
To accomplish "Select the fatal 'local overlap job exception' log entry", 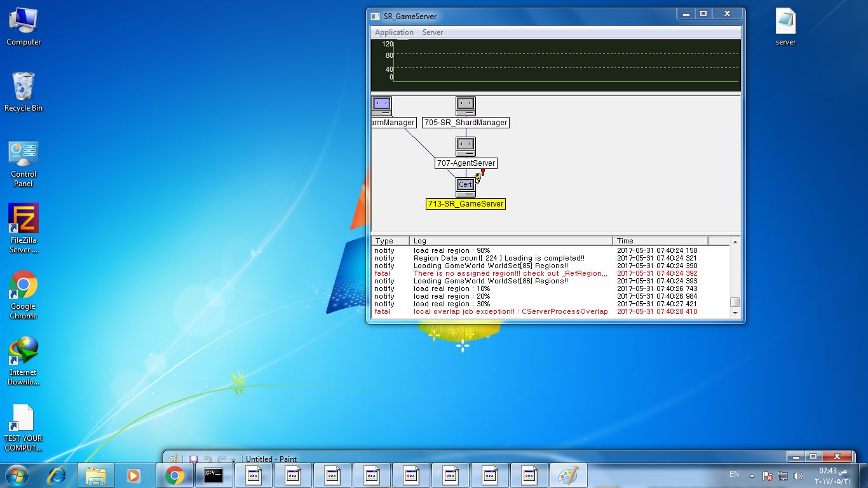I will pos(510,312).
